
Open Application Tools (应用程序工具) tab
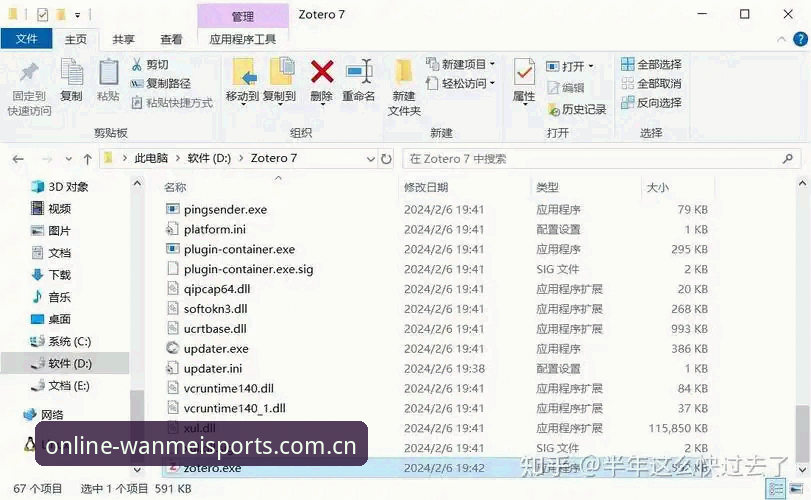(243, 39)
